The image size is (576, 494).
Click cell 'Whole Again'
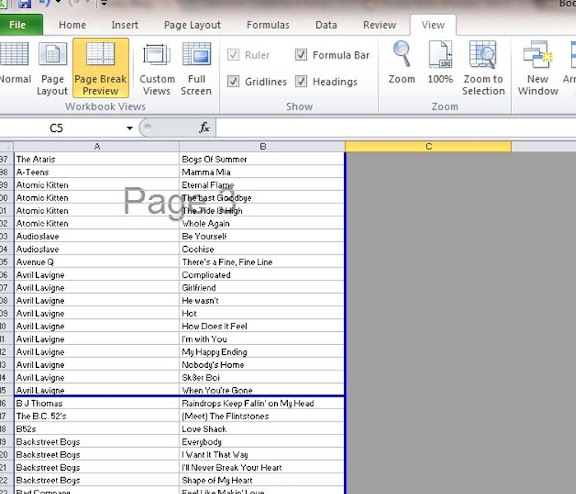262,223
